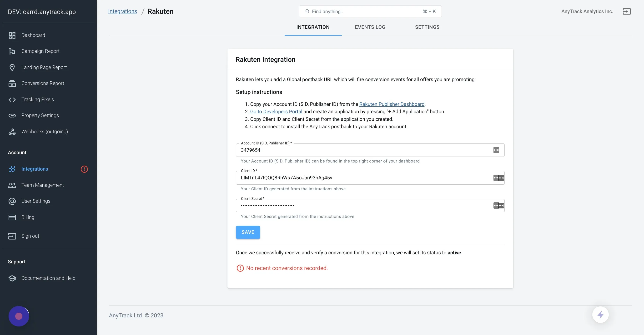Click the red alert icon beside Integrations
The width and height of the screenshot is (644, 335).
[84, 169]
